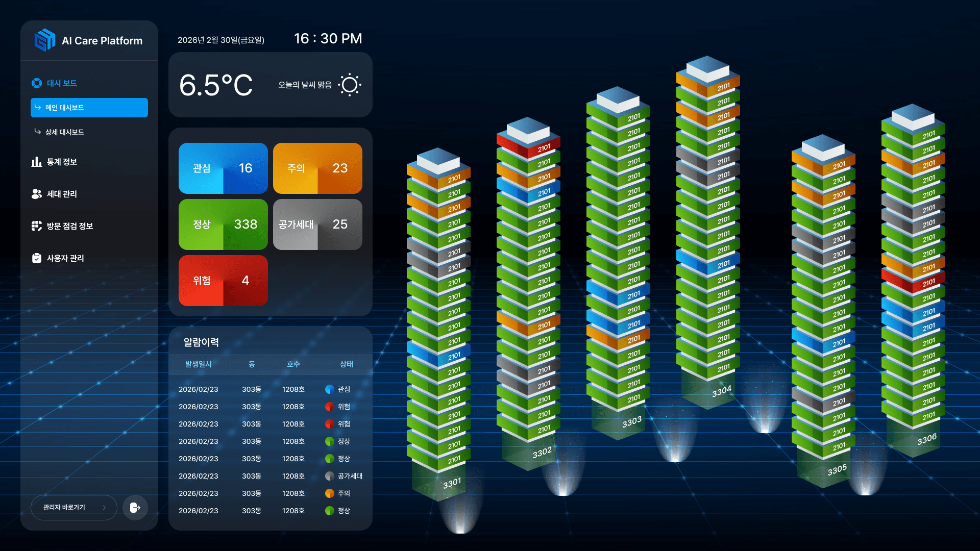
Task: Click the blue 관심 status dot in alarm list
Action: tap(330, 389)
